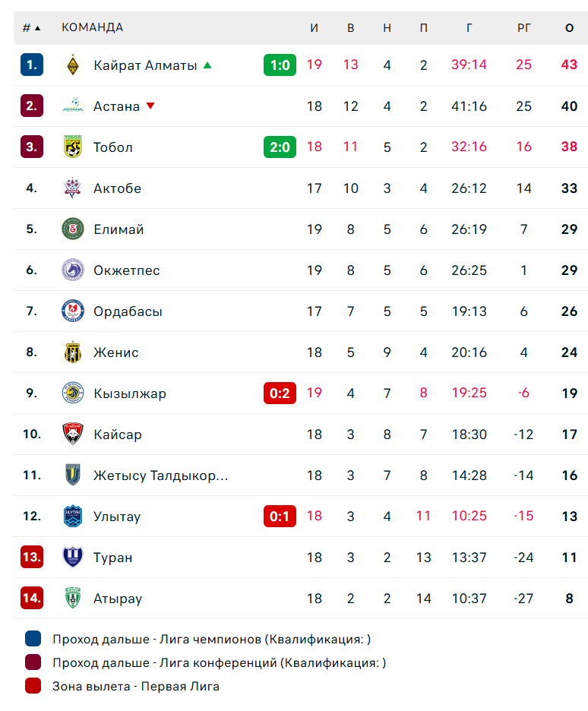Open the Ulytau blue hexagon badge
Viewport: 588px width, 711px height.
(72, 516)
